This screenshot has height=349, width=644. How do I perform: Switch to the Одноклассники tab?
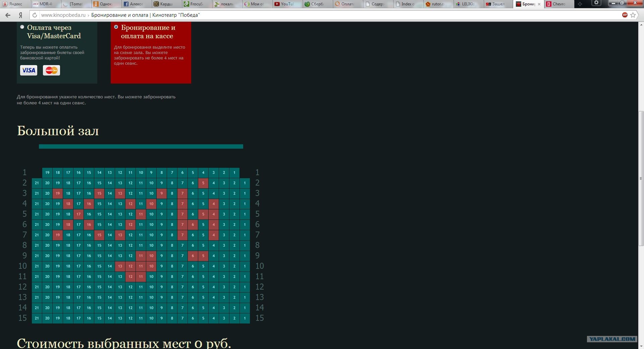[106, 4]
